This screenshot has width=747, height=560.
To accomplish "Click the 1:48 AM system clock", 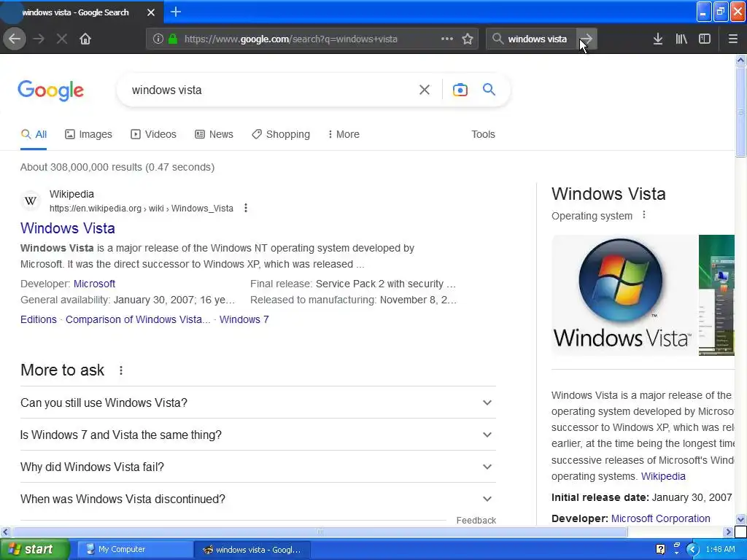I will point(720,550).
